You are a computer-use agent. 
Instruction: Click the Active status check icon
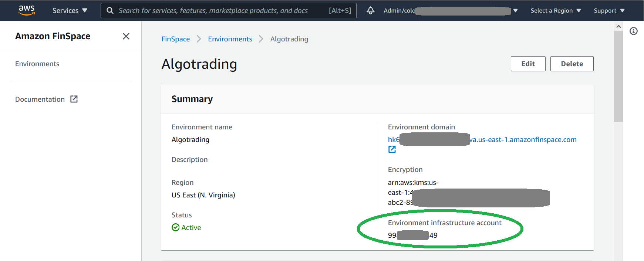176,228
